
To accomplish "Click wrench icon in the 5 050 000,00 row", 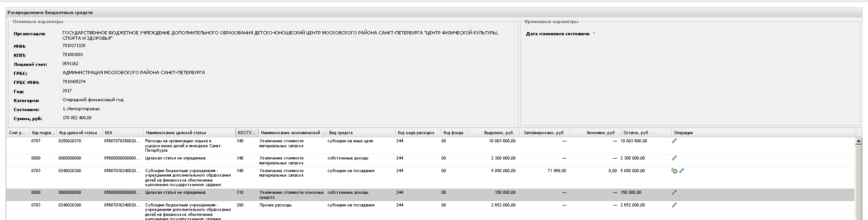I will (682, 171).
